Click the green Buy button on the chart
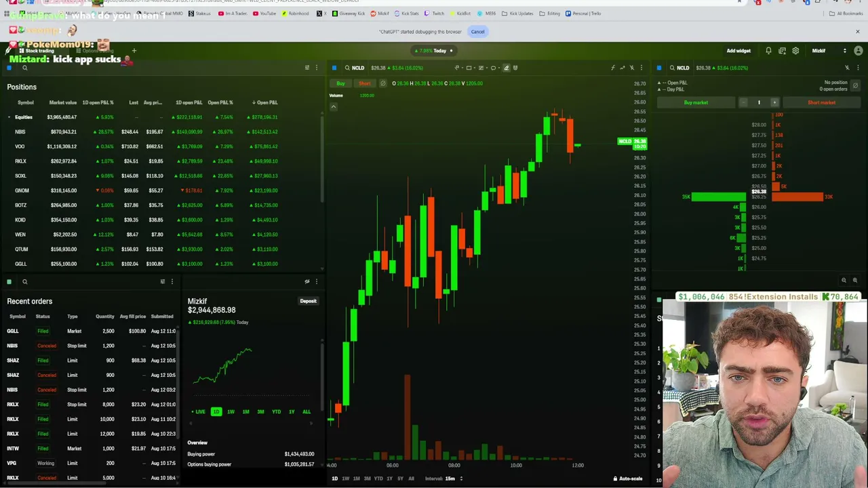The width and height of the screenshot is (868, 488). pos(340,83)
